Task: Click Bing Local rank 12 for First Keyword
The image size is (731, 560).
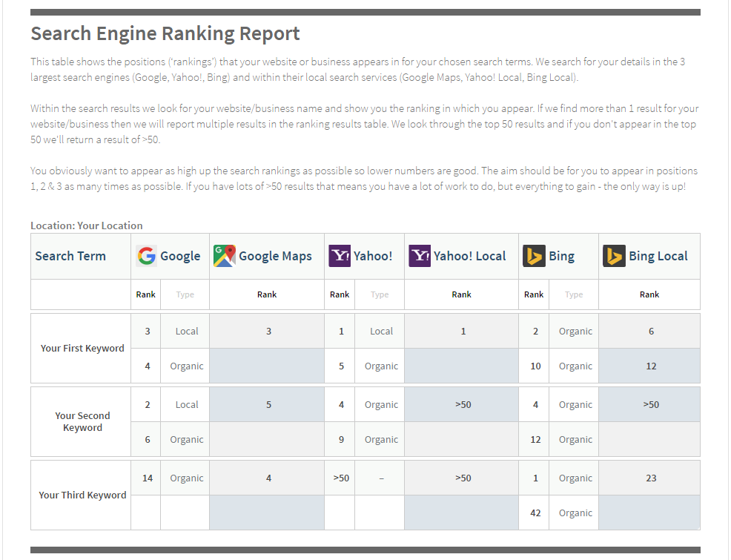Action: click(651, 366)
